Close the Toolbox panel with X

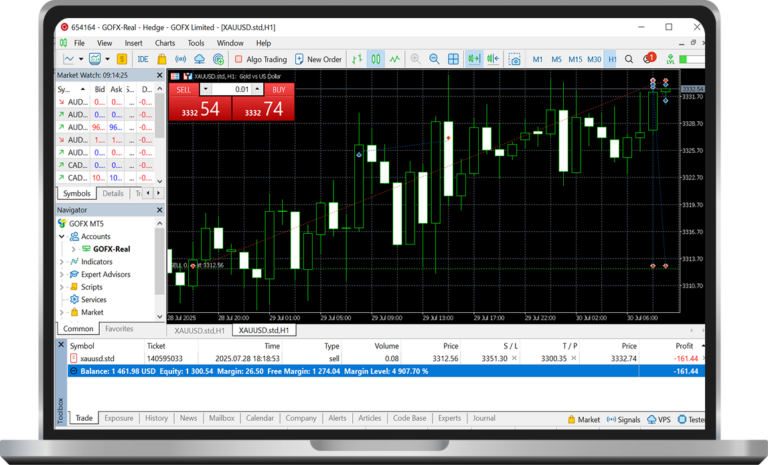pyautogui.click(x=61, y=345)
